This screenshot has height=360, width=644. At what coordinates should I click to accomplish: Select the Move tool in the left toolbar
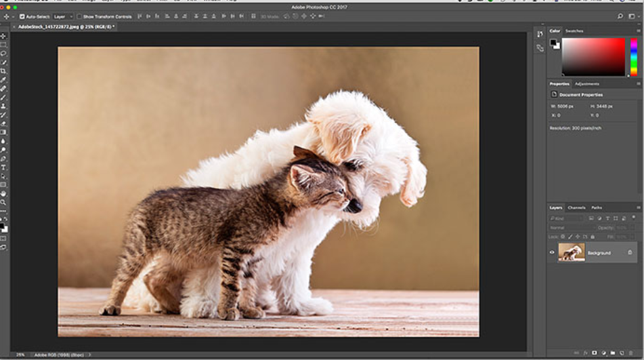(x=3, y=36)
